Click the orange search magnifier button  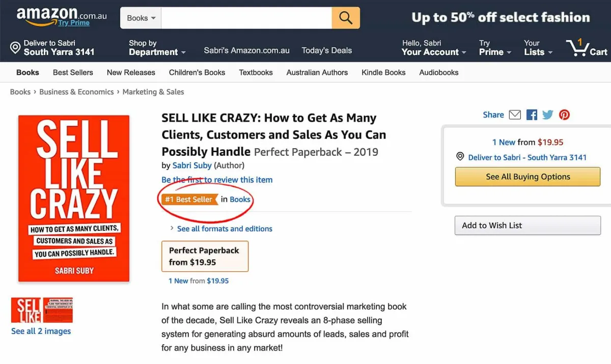click(346, 18)
